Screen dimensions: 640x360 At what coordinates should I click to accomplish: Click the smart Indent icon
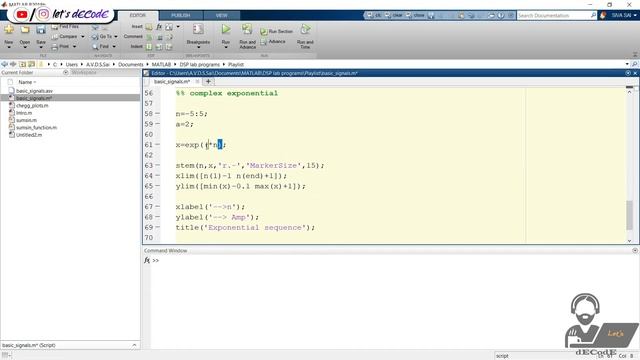point(149,47)
